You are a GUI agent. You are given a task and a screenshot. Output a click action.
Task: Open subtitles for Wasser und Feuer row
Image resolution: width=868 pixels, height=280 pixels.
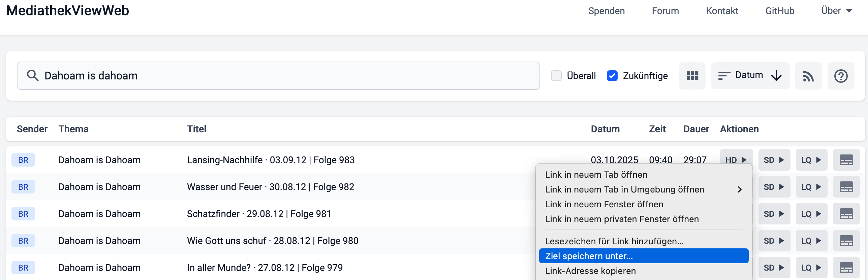tap(846, 187)
